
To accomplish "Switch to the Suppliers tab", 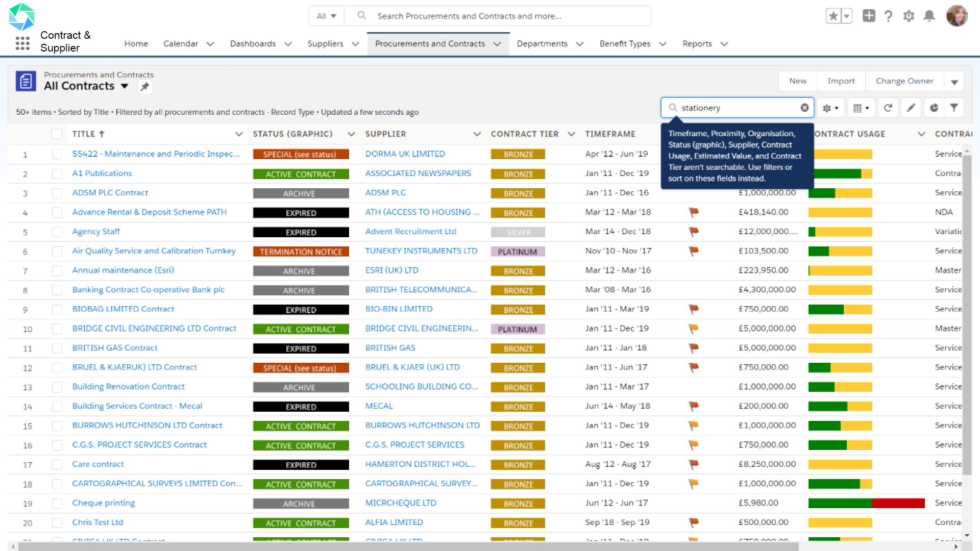I will 325,44.
